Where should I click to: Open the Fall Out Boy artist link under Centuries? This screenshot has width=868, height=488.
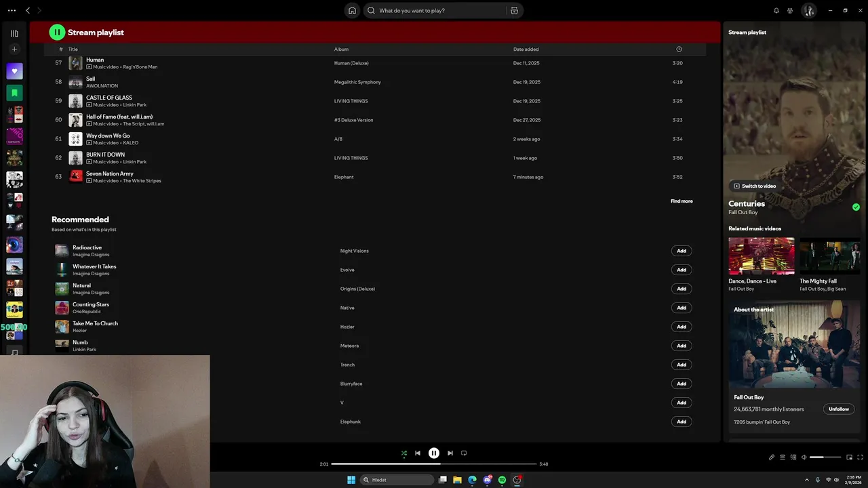pyautogui.click(x=743, y=213)
